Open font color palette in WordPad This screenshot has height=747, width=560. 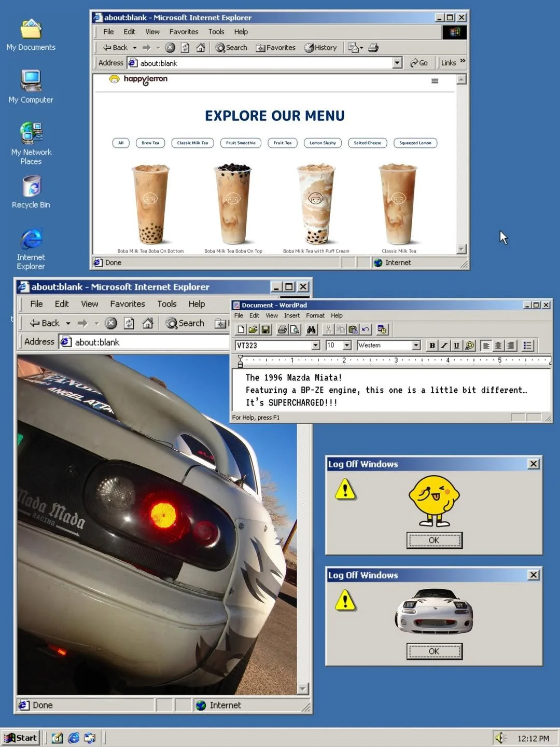tap(470, 345)
